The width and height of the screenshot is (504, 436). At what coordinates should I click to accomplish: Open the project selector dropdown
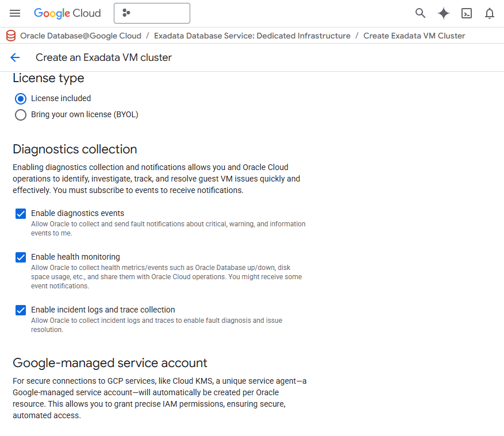(x=152, y=13)
